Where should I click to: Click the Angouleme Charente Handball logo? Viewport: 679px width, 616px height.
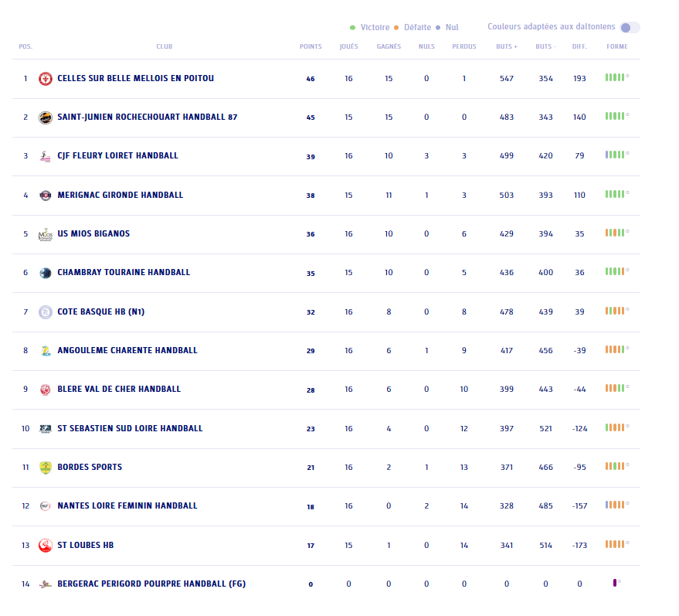pos(46,351)
